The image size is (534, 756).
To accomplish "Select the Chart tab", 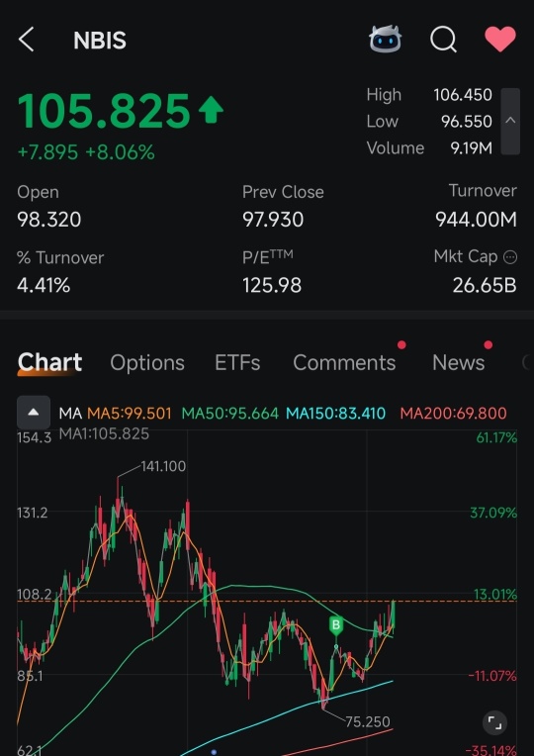I will point(49,362).
